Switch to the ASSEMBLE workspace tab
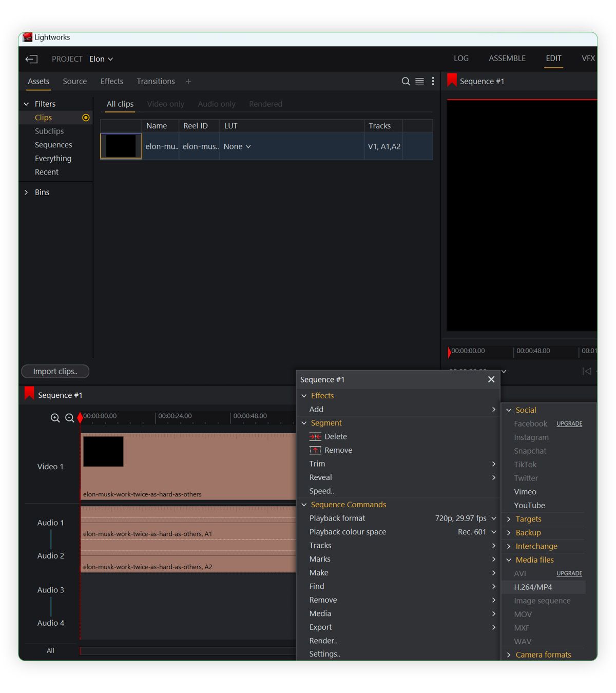The image size is (616, 693). [x=507, y=59]
